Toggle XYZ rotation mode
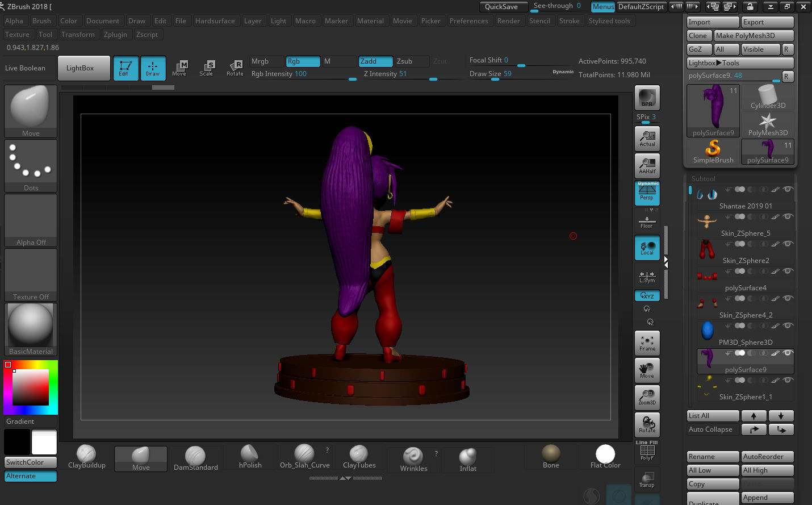Image resolution: width=812 pixels, height=505 pixels. pos(647,295)
